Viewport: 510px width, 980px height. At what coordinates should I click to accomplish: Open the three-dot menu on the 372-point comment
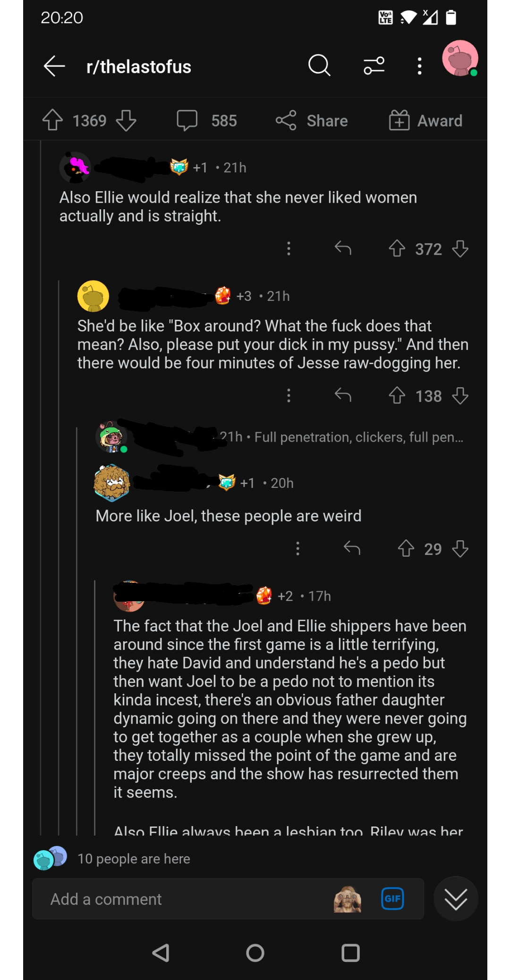(x=289, y=249)
